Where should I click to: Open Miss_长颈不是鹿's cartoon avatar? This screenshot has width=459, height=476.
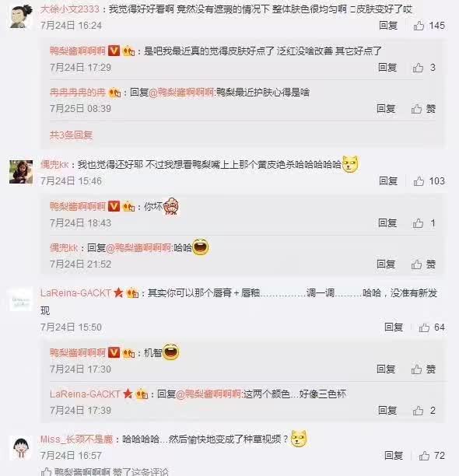[21, 448]
